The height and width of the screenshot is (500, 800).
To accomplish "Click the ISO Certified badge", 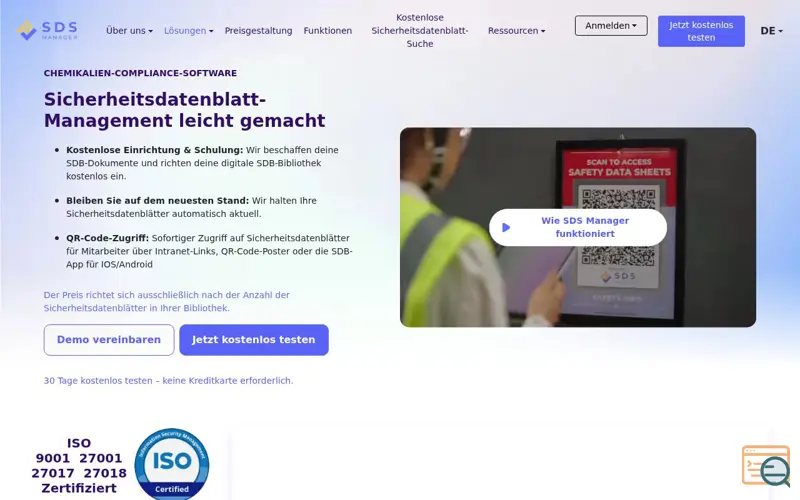I will pyautogui.click(x=171, y=464).
